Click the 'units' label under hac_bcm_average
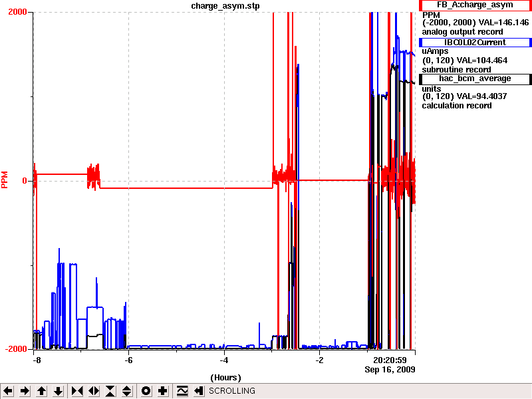Image resolution: width=532 pixels, height=399 pixels. click(x=432, y=89)
